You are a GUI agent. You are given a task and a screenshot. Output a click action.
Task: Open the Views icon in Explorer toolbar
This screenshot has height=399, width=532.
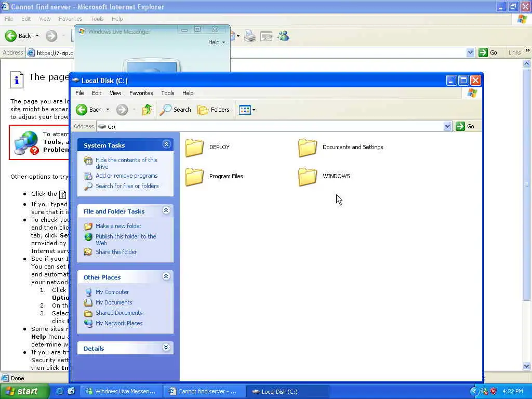click(x=245, y=110)
